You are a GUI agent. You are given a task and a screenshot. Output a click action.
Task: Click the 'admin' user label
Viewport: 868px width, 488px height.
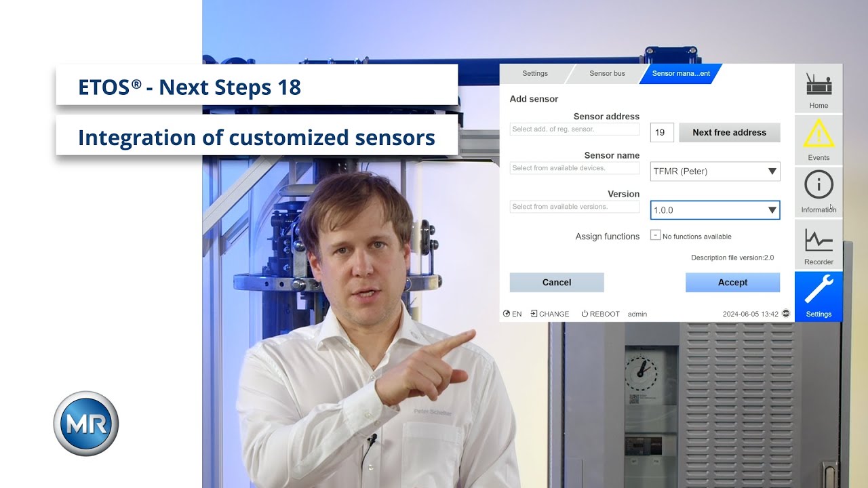637,314
